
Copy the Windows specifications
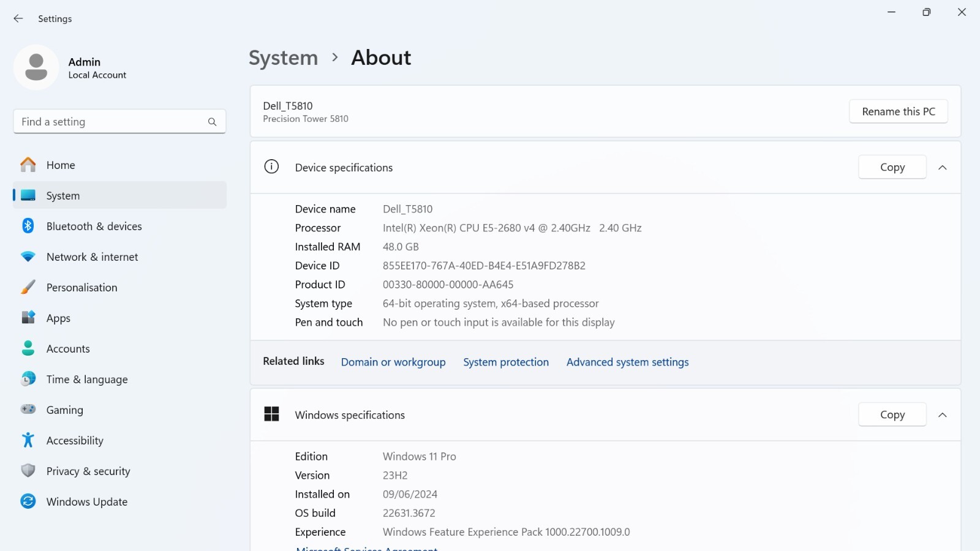point(892,414)
